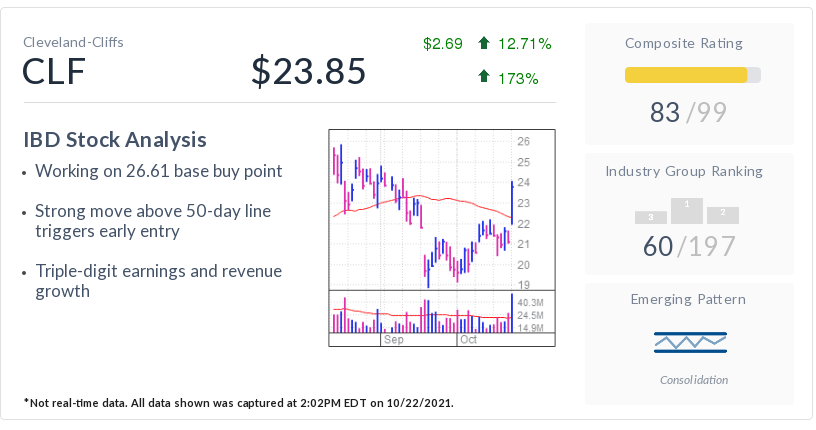816x430 pixels.
Task: Click the volume bars below the price chart
Action: click(420, 314)
